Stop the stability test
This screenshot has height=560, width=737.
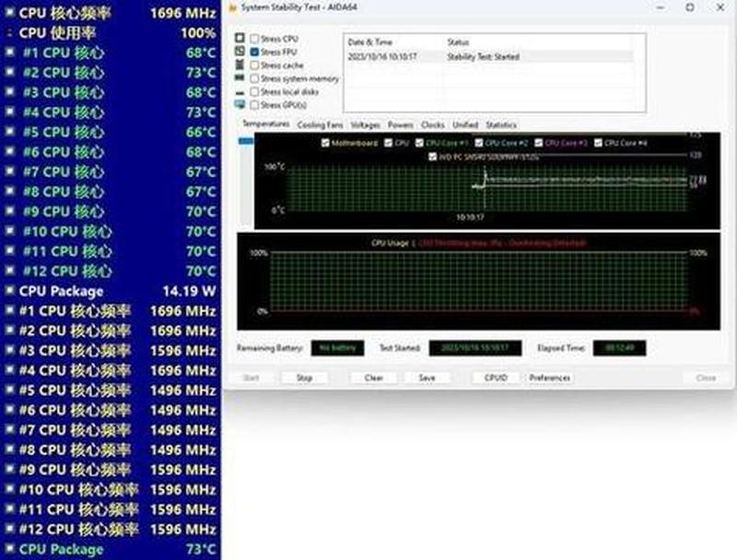(305, 378)
